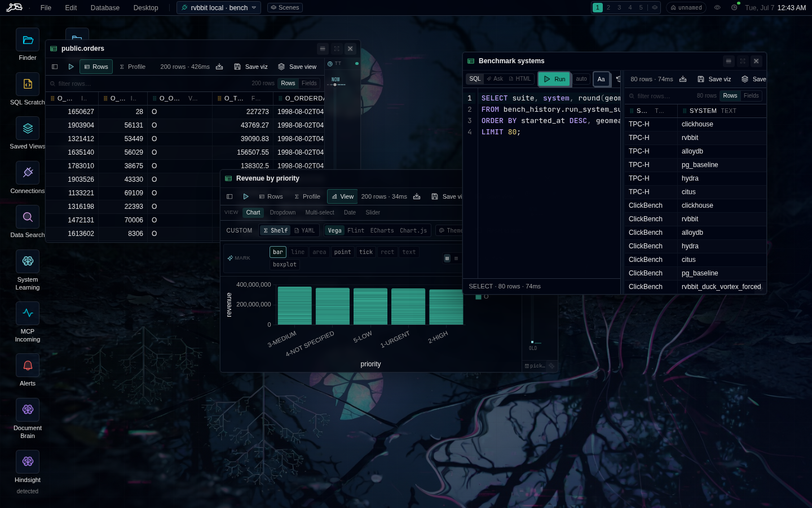Click the NOW time slider handle

coord(335,85)
